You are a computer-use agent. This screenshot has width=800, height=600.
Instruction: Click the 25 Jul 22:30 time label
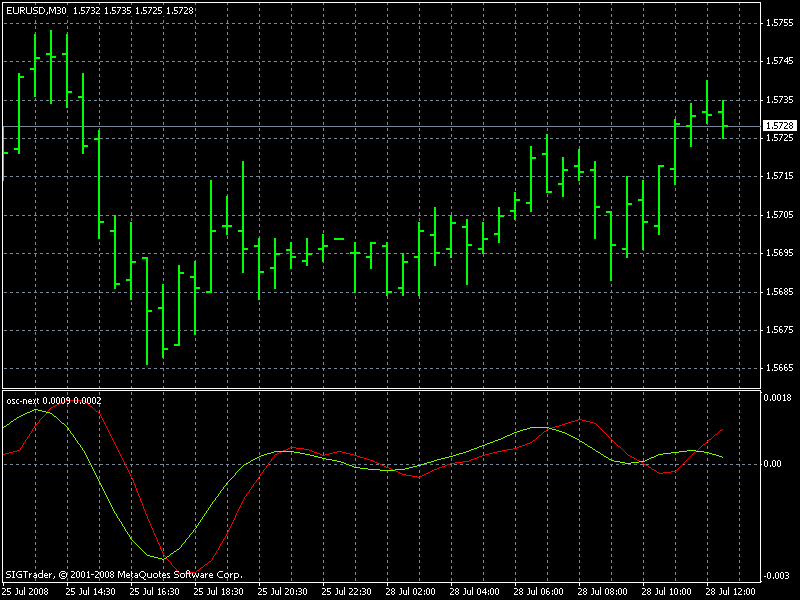(x=346, y=592)
